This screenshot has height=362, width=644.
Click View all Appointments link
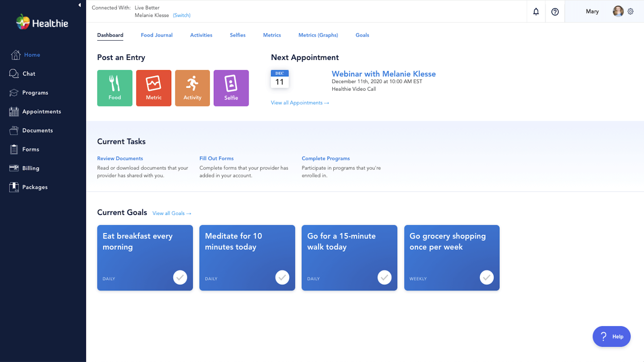[x=300, y=103]
